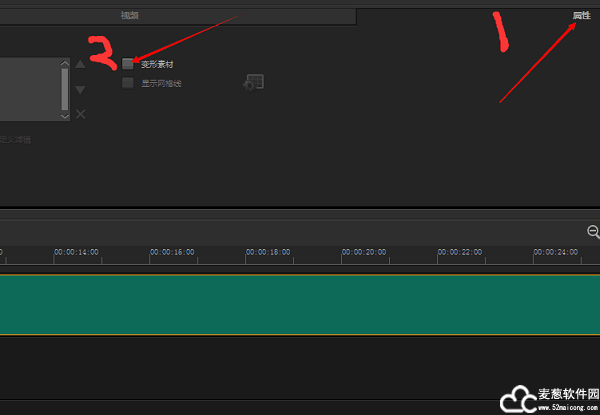
Task: Zoom out the timeline with magnifier icon
Action: (x=593, y=232)
